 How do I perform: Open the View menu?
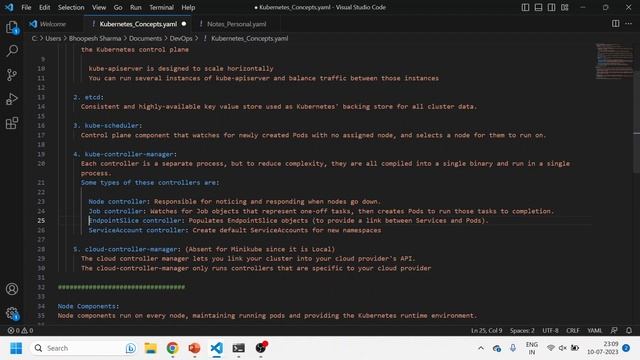click(x=99, y=7)
